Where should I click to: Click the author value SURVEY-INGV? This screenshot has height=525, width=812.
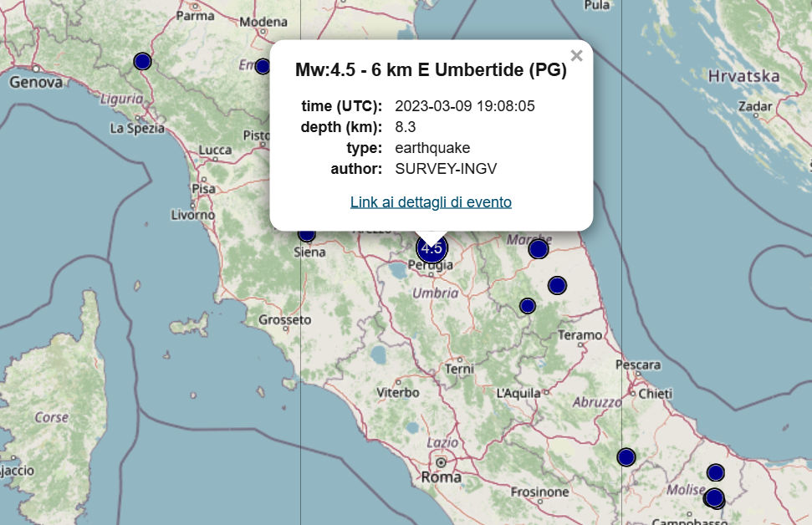tap(446, 169)
